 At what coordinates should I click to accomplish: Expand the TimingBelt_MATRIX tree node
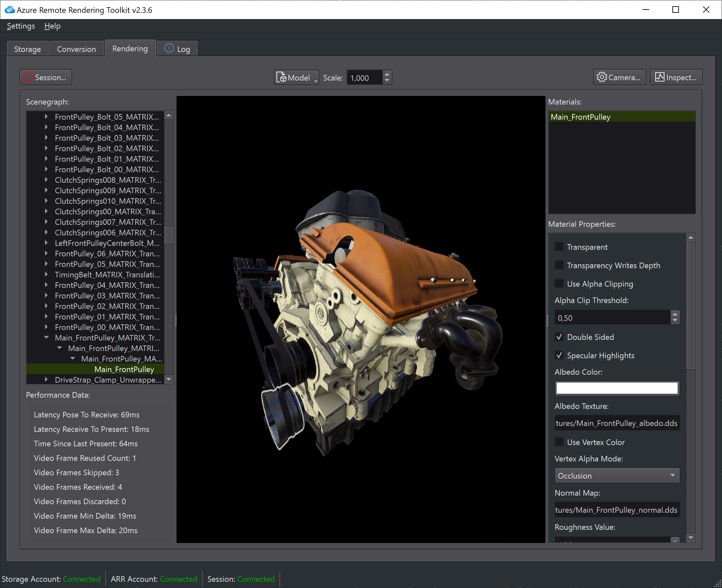point(46,274)
